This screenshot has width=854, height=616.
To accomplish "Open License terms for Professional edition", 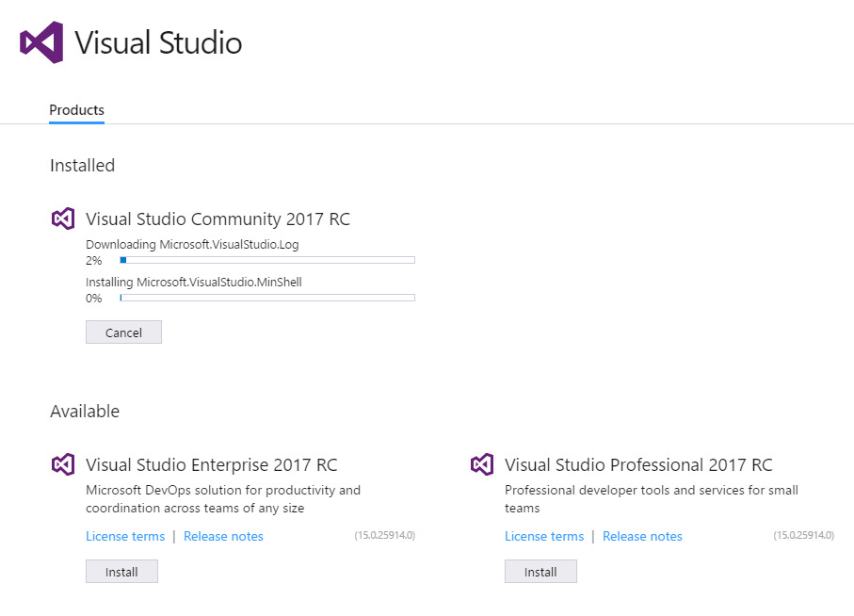I will (x=544, y=536).
